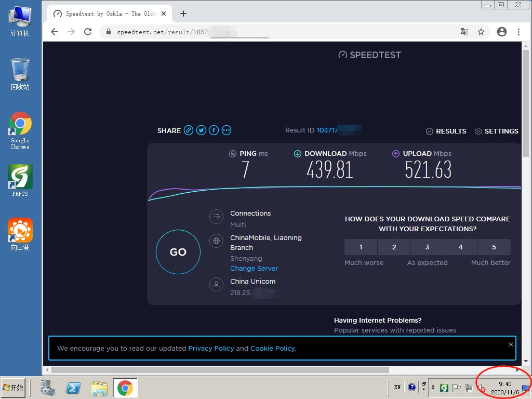Click the vertical scrollbar thumb
Image resolution: width=532 pixels, height=399 pixels.
click(526, 103)
